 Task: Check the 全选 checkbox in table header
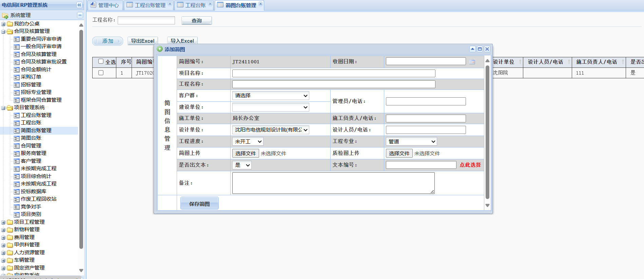click(101, 61)
